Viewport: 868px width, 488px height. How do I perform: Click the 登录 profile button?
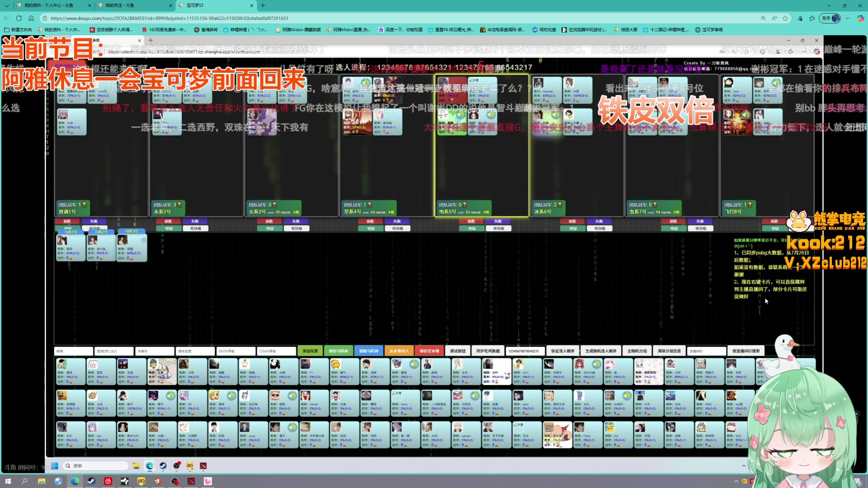click(830, 18)
